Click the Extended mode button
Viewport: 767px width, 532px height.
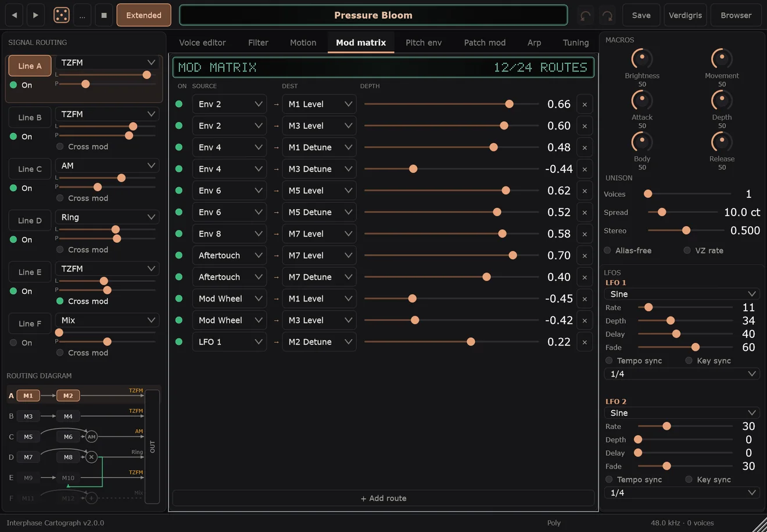pyautogui.click(x=144, y=15)
